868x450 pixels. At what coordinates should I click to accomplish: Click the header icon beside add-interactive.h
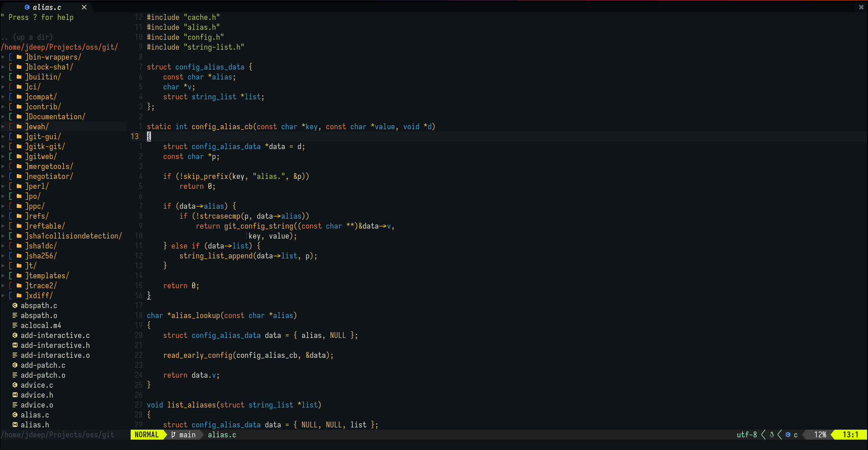click(x=15, y=345)
